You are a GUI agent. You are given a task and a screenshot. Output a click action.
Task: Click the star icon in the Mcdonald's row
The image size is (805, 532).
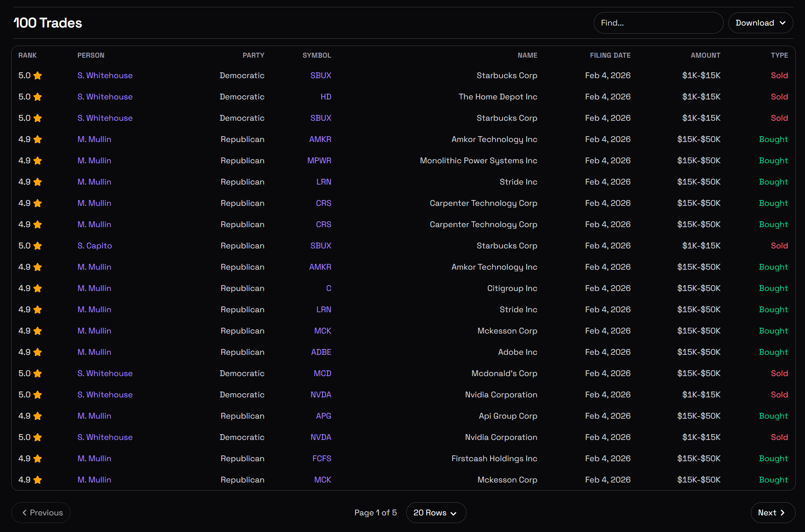click(x=38, y=373)
